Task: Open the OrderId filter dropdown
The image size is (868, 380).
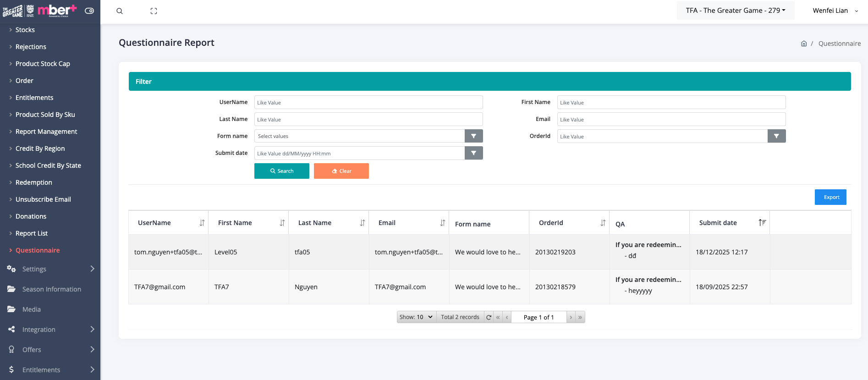Action: point(776,136)
